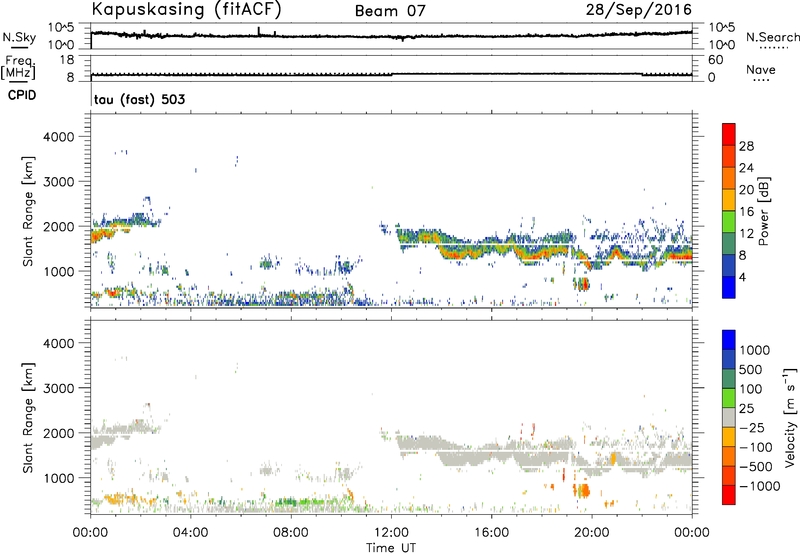Click the '1000' tick label on the velocity panel

coord(58,478)
